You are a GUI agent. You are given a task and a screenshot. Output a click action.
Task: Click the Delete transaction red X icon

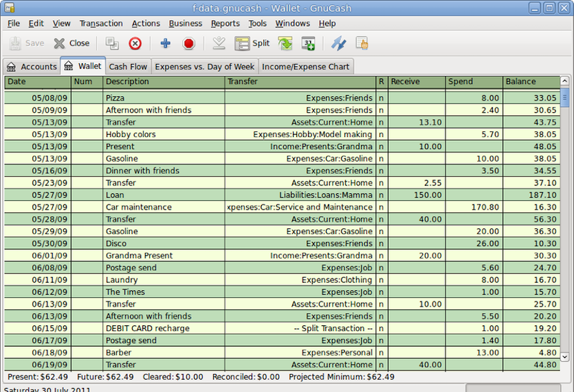click(135, 43)
